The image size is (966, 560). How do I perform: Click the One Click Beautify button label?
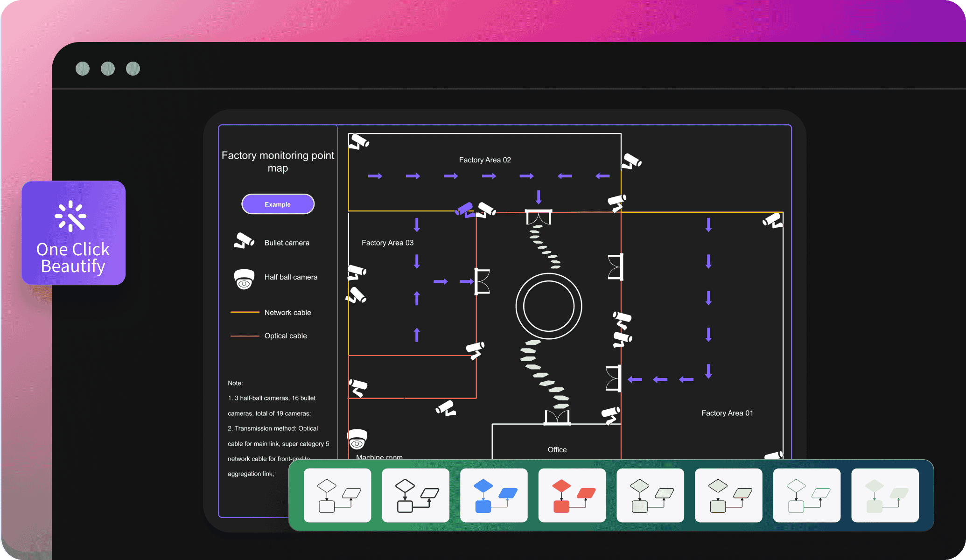click(73, 258)
